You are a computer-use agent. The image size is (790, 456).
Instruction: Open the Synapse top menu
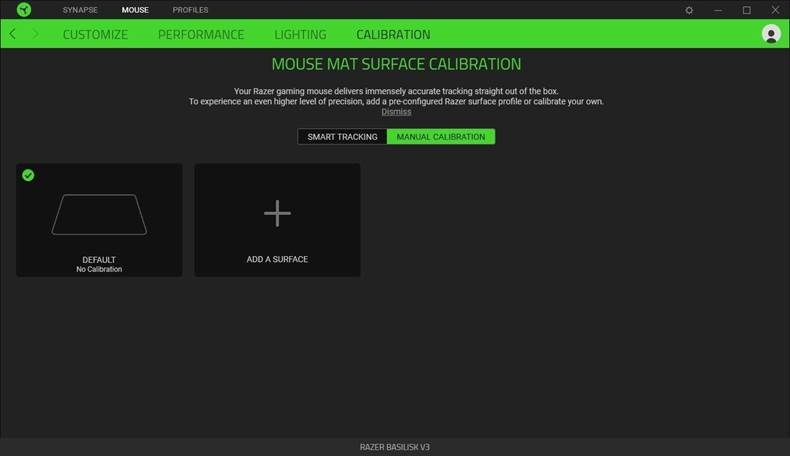pos(80,10)
